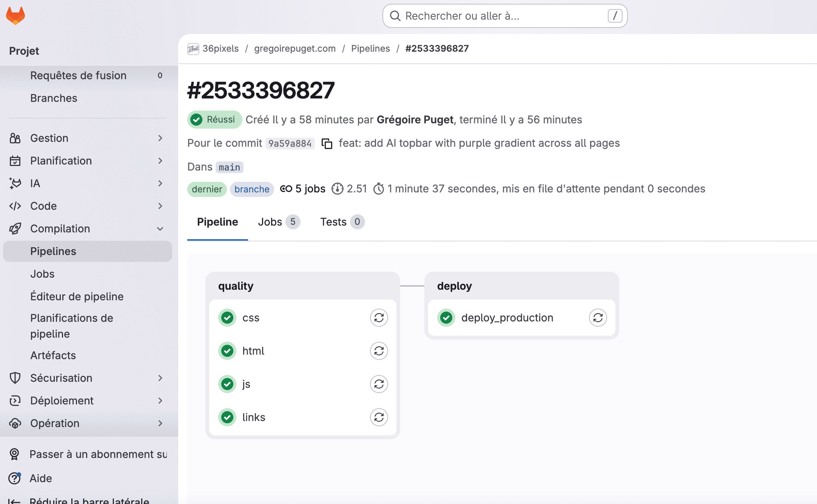Click the Planification calendar icon
Viewport: 817px width, 504px height.
pyautogui.click(x=15, y=161)
